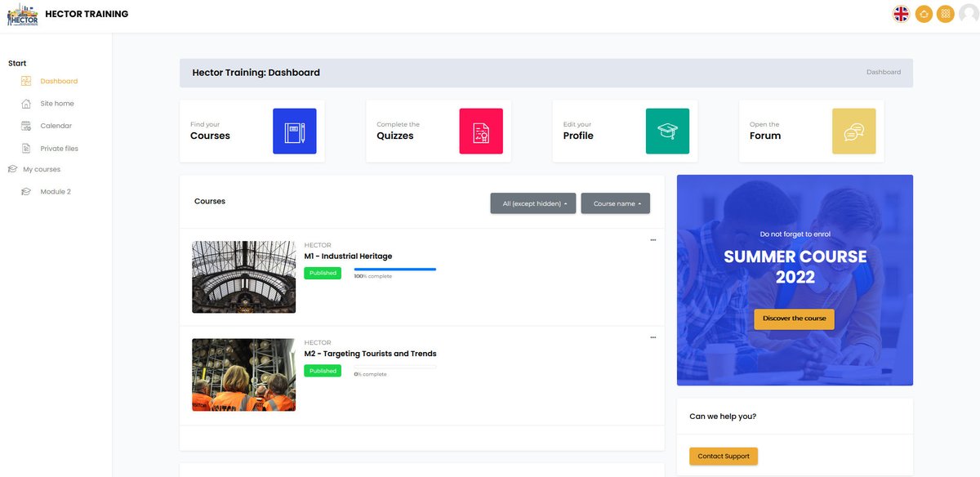Click the "Can we help you?" heading
The height and width of the screenshot is (477, 980).
(x=723, y=417)
